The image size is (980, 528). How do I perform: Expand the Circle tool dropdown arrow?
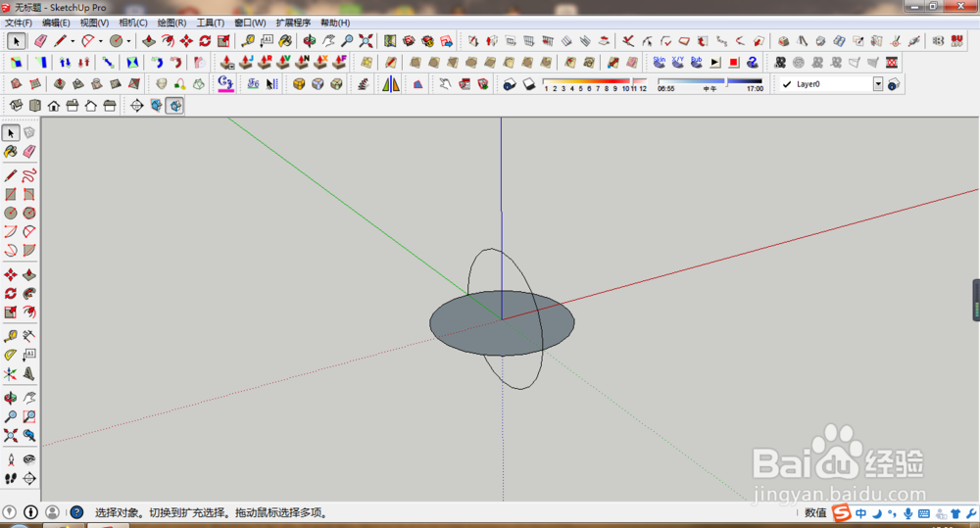click(128, 42)
